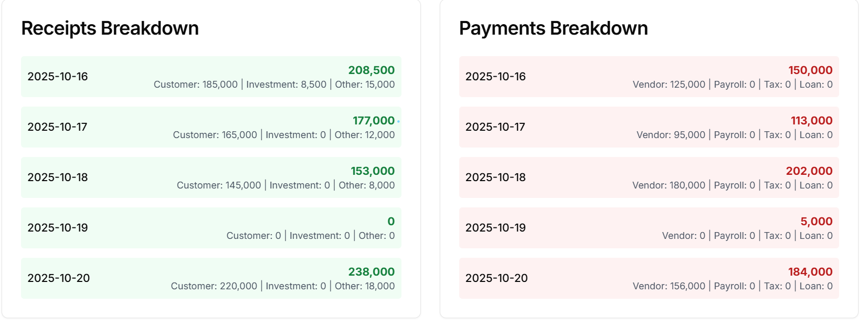The width and height of the screenshot is (868, 325).
Task: Click the Vendor: 125,000 payment details line
Action: [732, 85]
